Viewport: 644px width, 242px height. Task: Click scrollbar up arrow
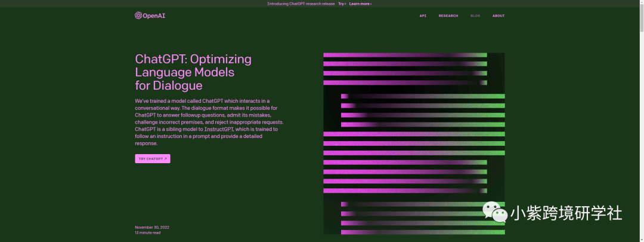[x=641, y=2]
